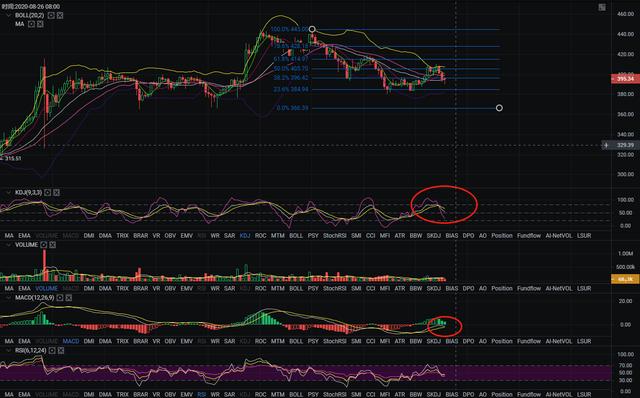Switch to StochRSI in the row beneath the KDJ chart
The height and width of the screenshot is (398, 640).
(334, 236)
